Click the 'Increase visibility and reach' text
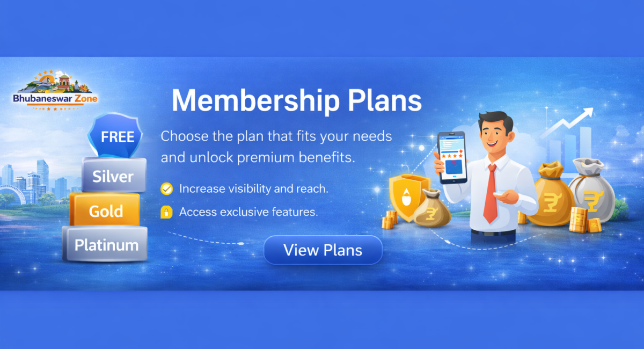 [253, 189]
